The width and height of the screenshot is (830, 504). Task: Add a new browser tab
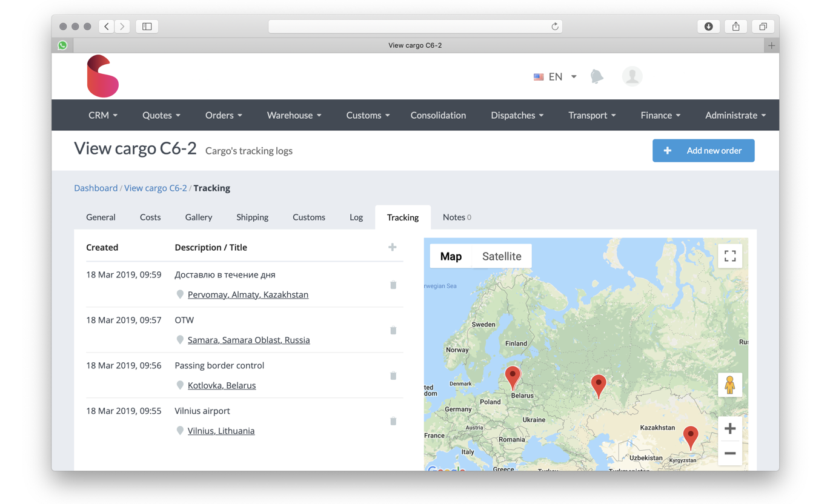pyautogui.click(x=771, y=45)
